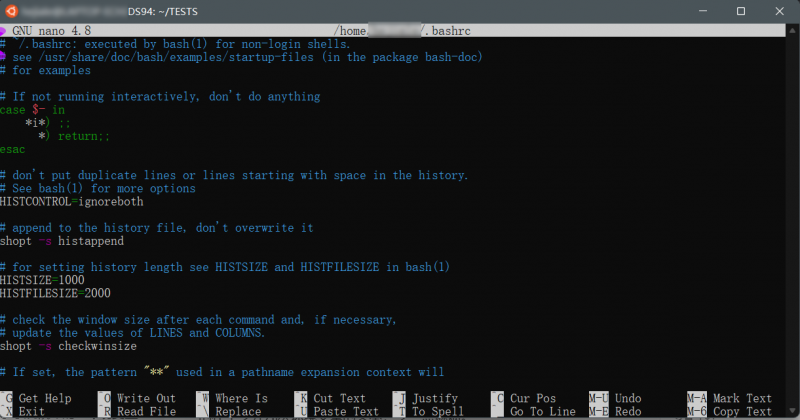
Task: Click the Ubuntu icon in the title bar
Action: 12,11
